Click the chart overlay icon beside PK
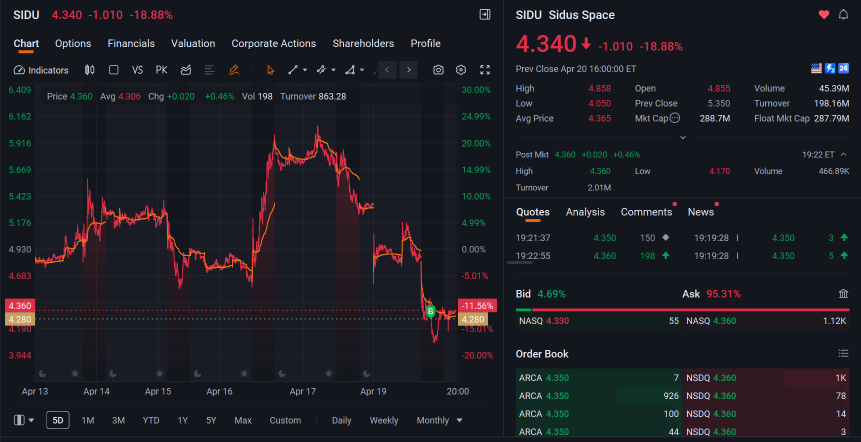861x442 pixels. click(186, 70)
